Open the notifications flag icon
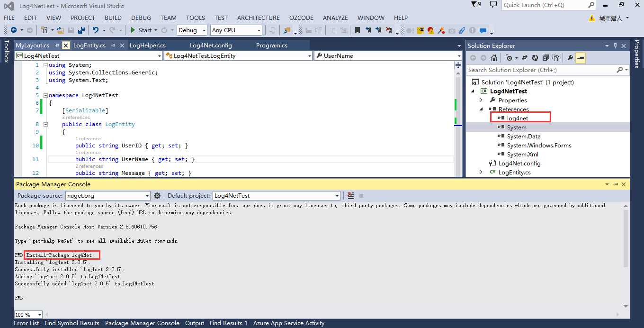644x328 pixels. (x=476, y=4)
